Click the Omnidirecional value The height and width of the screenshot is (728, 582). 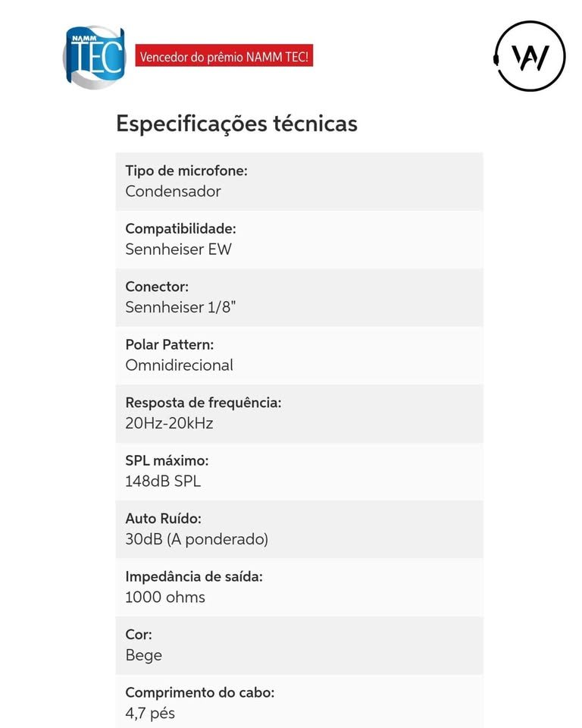pyautogui.click(x=179, y=366)
